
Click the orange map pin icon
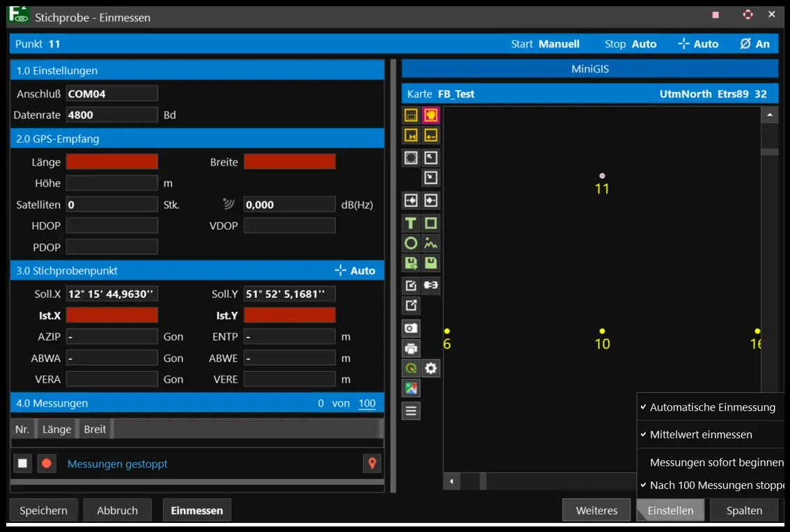coord(372,464)
